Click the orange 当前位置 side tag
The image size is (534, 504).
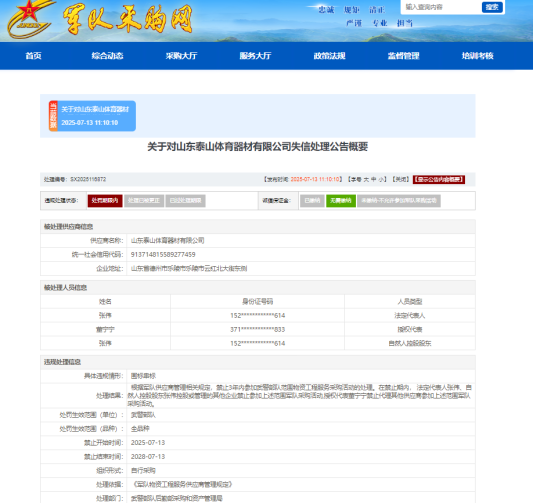point(53,116)
